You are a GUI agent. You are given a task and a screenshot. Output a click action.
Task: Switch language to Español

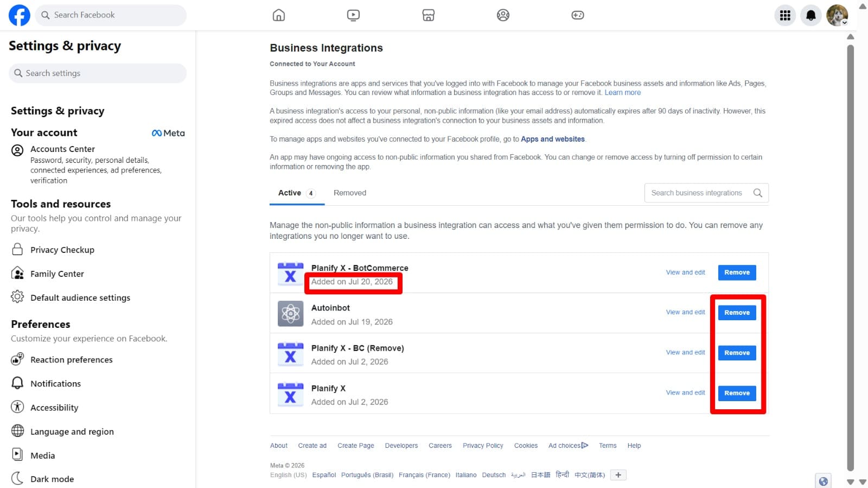[324, 475]
